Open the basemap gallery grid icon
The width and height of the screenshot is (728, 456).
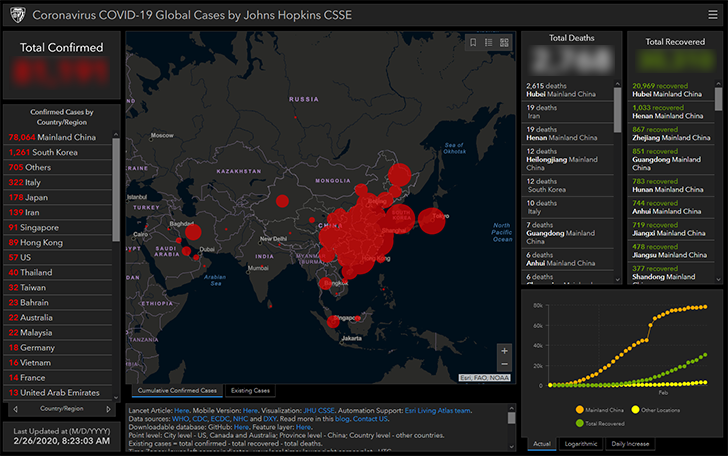[504, 43]
